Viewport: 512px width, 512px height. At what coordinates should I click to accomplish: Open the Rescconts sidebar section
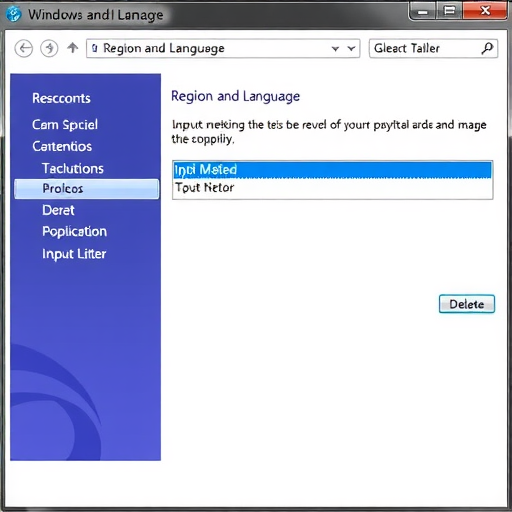[61, 98]
